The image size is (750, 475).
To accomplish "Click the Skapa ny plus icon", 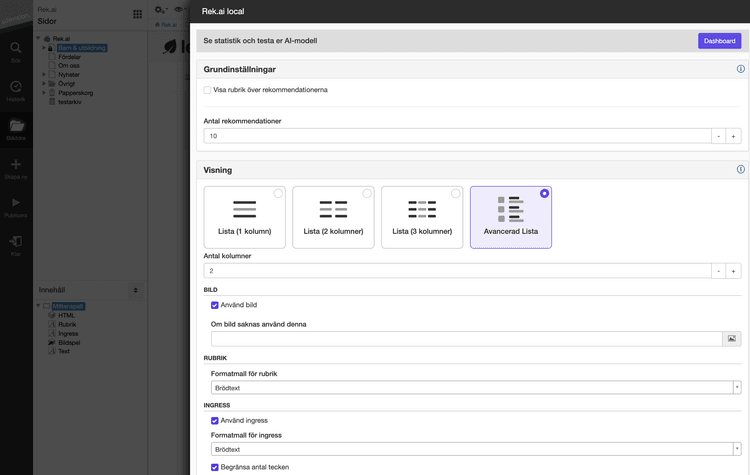I will tap(16, 165).
